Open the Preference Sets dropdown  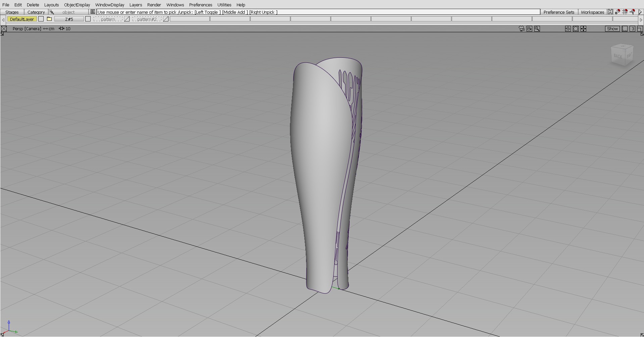pyautogui.click(x=559, y=12)
